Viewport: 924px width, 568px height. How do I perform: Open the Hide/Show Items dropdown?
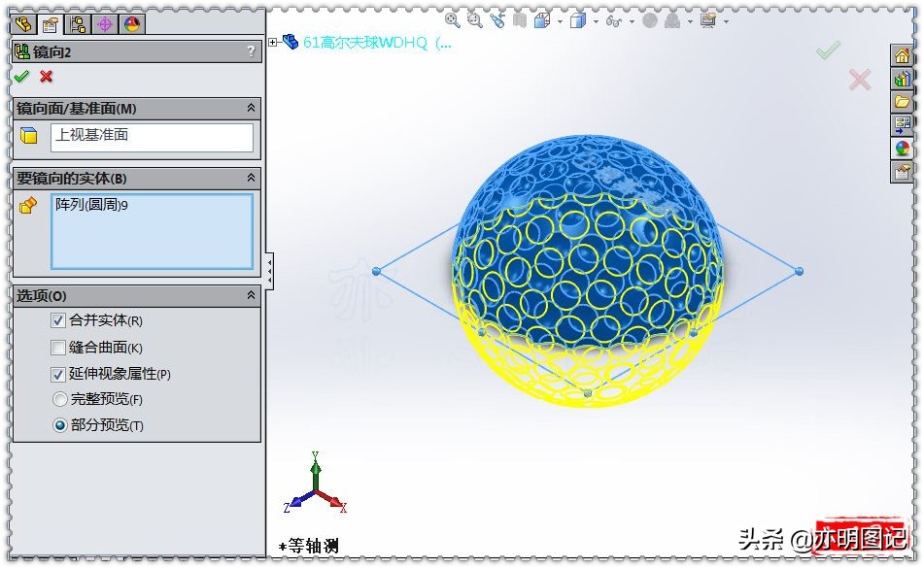632,21
